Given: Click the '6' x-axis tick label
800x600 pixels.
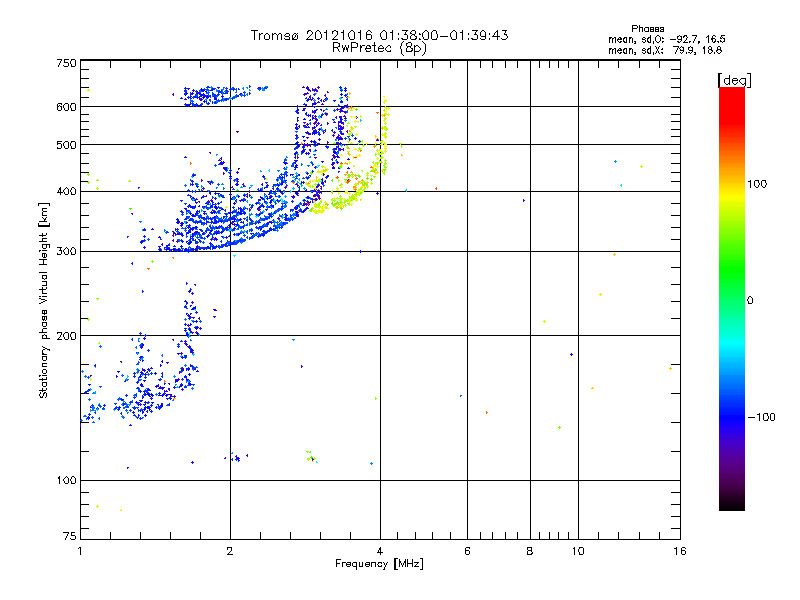Looking at the screenshot, I should [x=467, y=551].
